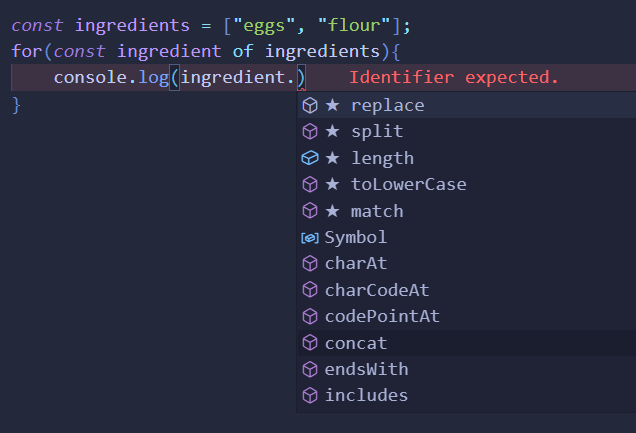Pick the length property suggestion
The height and width of the screenshot is (433, 636).
pos(467,158)
